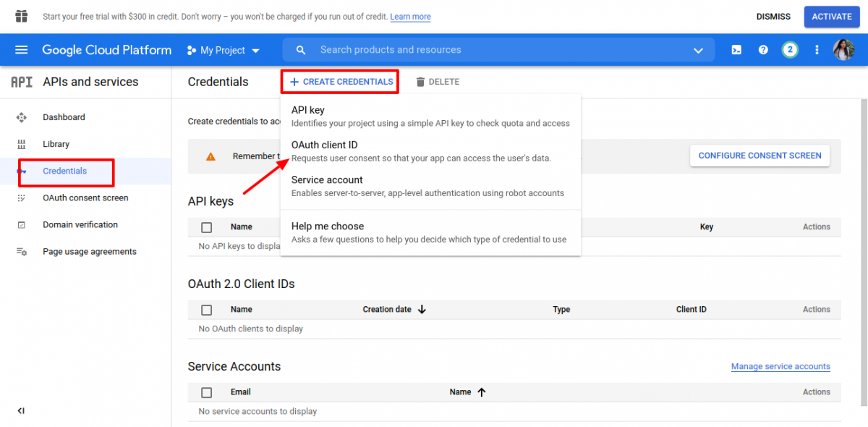868x427 pixels.
Task: Select OAuth client ID from the menu
Action: pyautogui.click(x=324, y=144)
